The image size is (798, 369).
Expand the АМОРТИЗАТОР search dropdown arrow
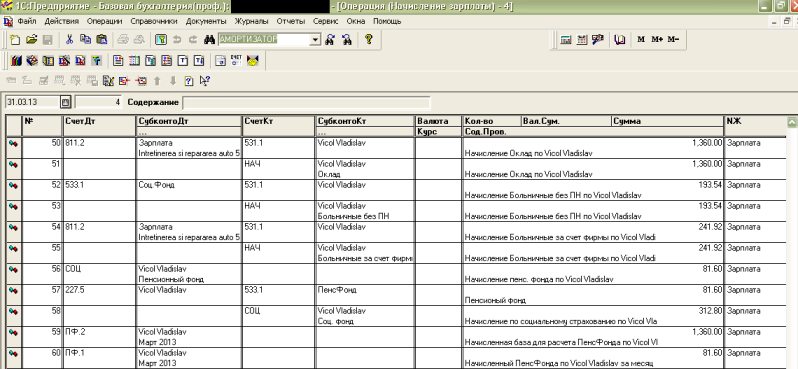316,39
